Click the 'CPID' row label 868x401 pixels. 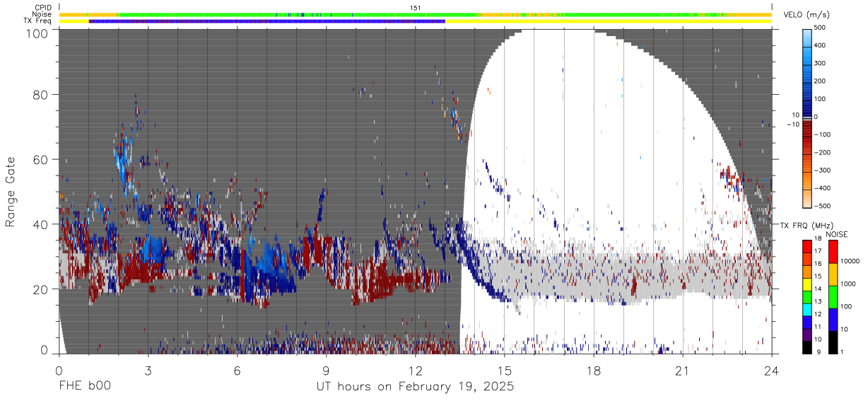point(43,8)
